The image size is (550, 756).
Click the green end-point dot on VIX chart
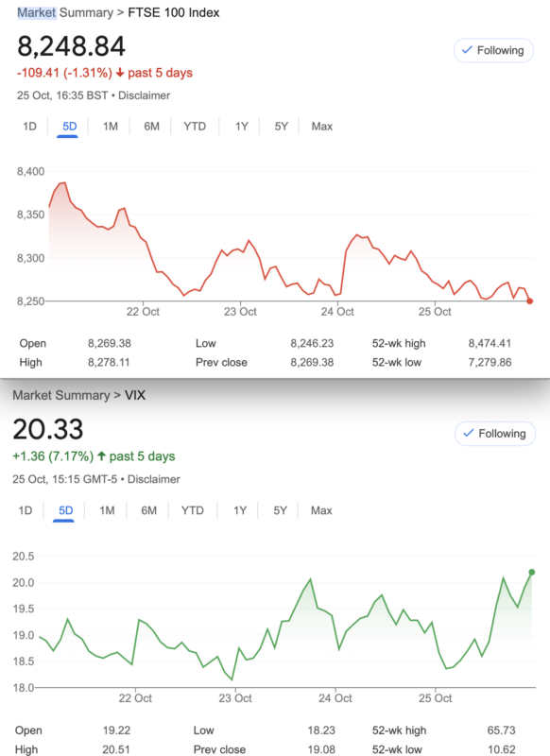pyautogui.click(x=532, y=573)
